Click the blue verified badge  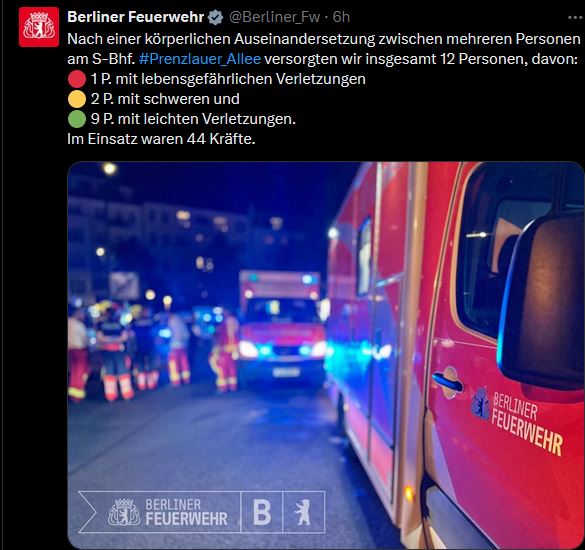click(215, 17)
